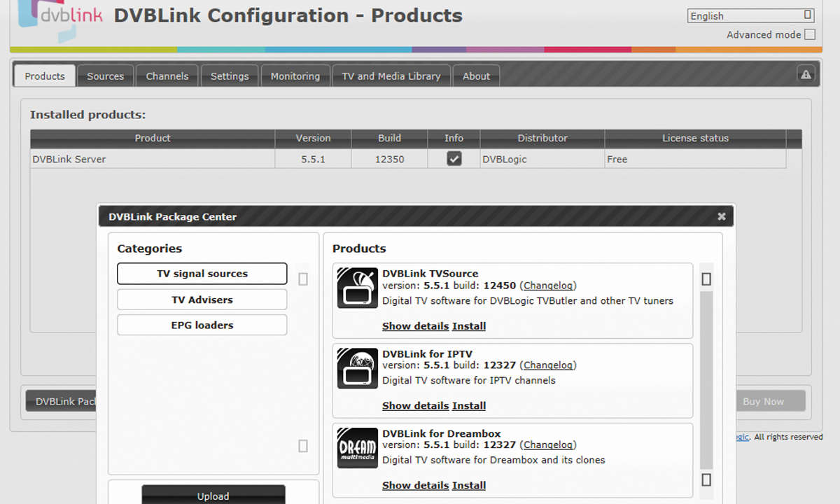
Task: Select TV Advisers category
Action: 202,300
